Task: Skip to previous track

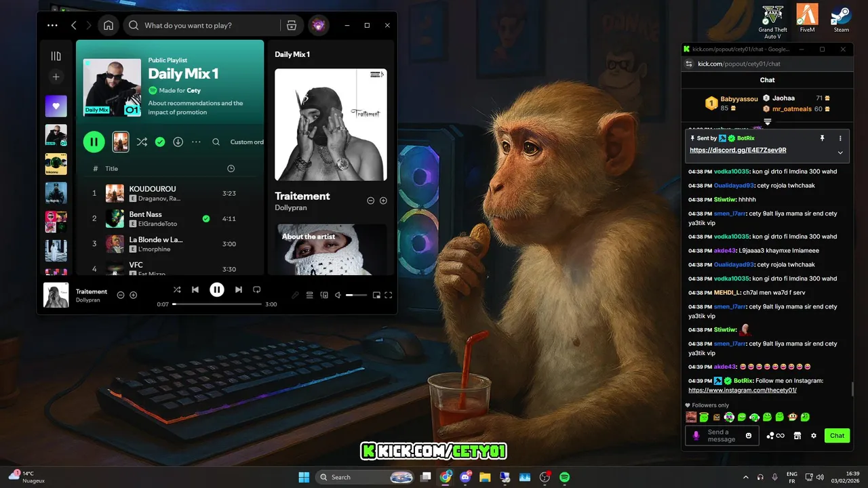Action: tap(195, 289)
